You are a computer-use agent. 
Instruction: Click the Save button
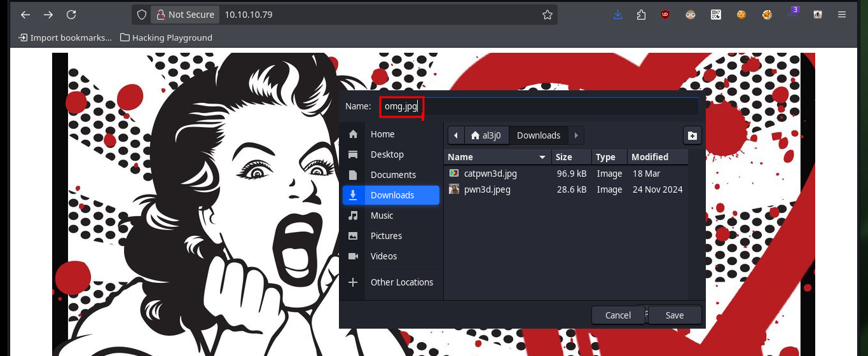(674, 315)
